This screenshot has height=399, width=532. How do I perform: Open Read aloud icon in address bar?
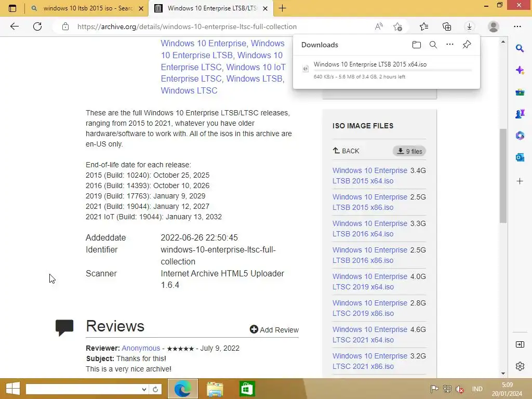(x=379, y=26)
